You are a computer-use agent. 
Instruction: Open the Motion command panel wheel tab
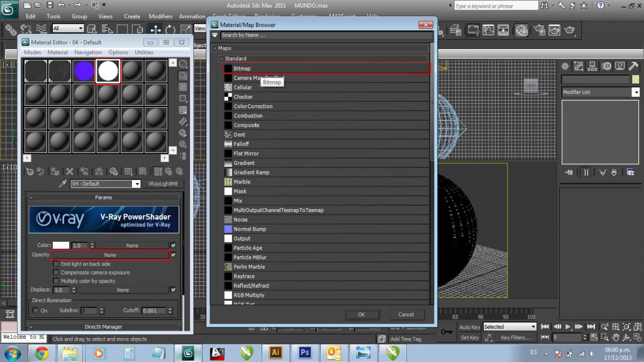607,66
